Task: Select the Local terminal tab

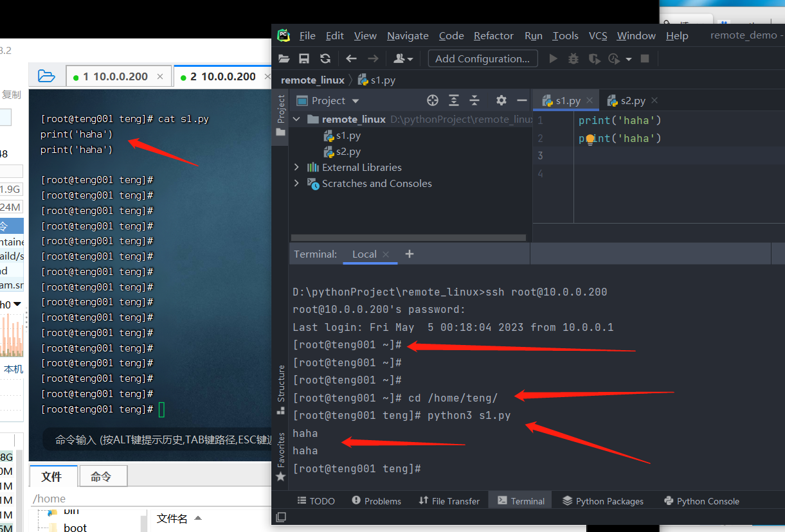Action: 364,254
